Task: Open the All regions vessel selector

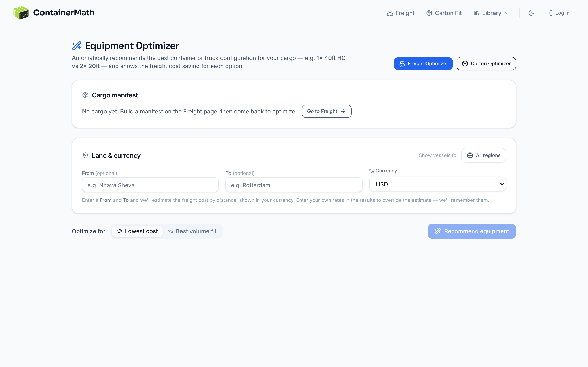Action: coord(483,155)
